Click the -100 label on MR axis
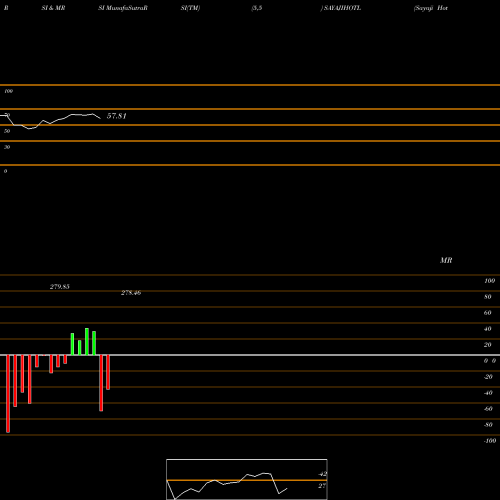 click(490, 441)
